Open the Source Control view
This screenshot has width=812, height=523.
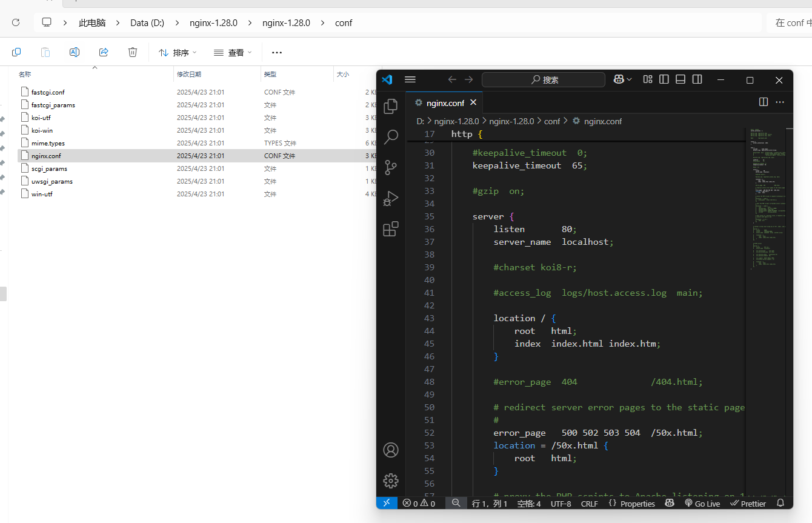tap(391, 168)
